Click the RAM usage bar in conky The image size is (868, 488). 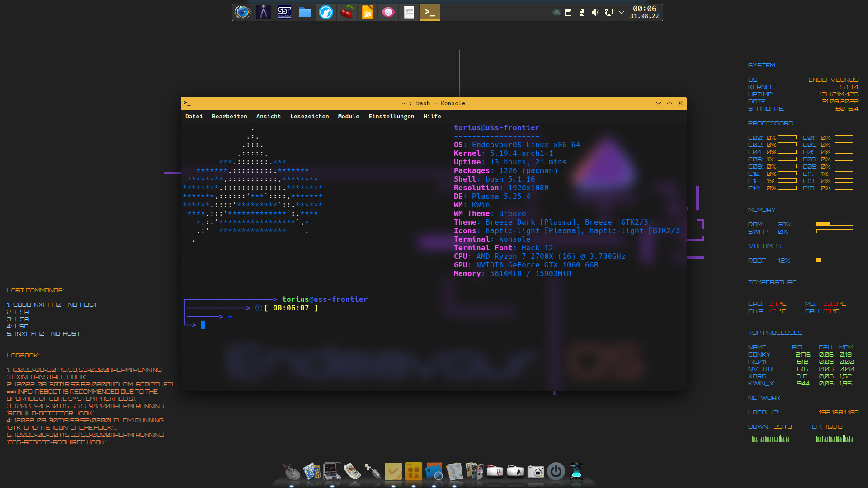click(x=835, y=224)
